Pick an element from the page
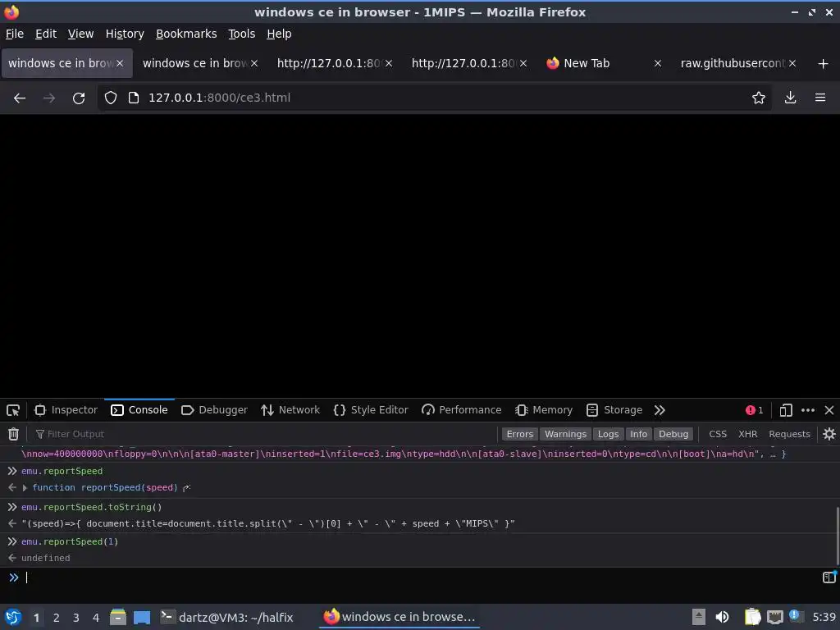The height and width of the screenshot is (630, 840). (x=13, y=410)
